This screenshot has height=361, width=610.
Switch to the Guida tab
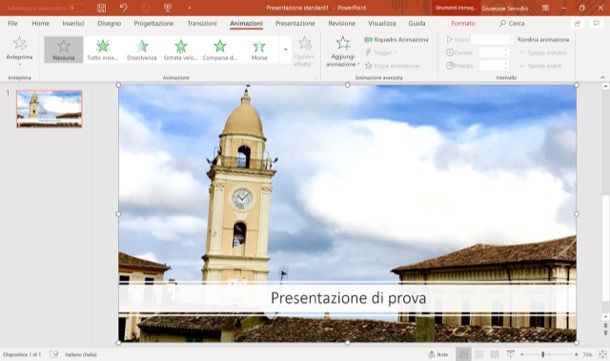point(417,23)
